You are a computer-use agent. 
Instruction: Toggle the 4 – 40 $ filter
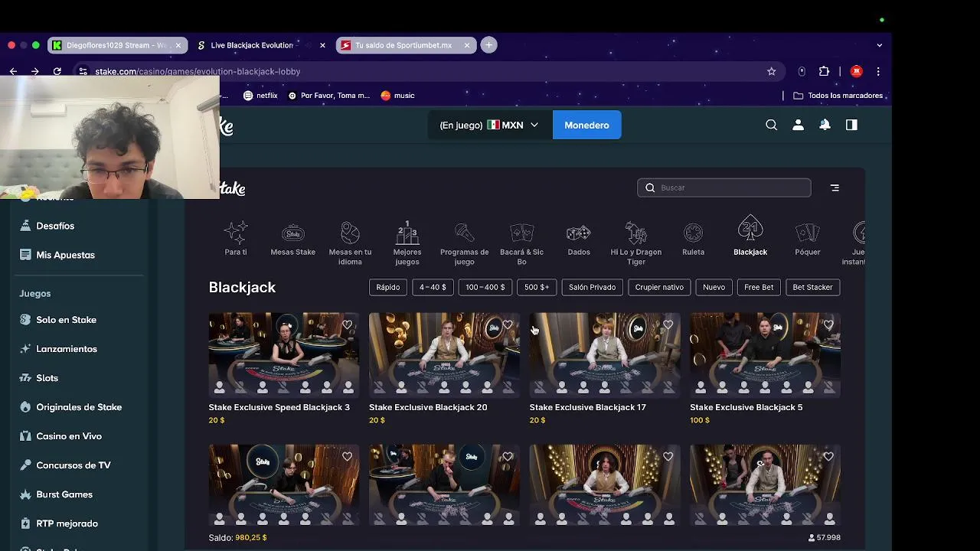433,287
